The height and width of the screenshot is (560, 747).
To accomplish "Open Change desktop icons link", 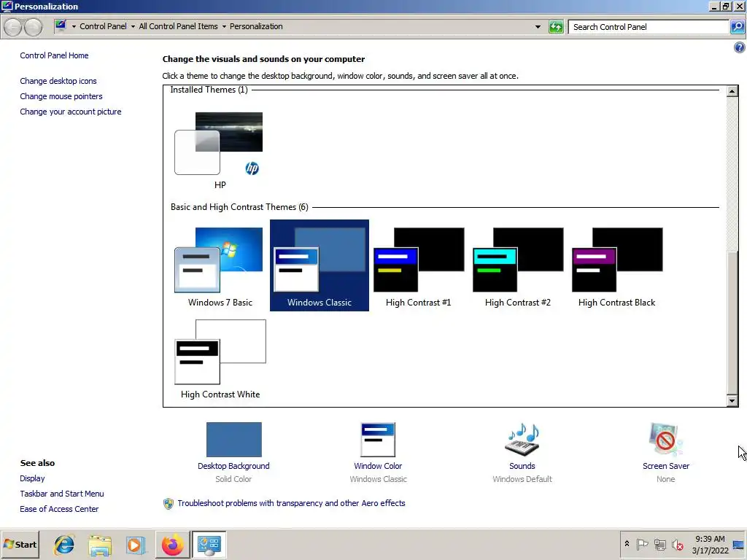I will [x=58, y=81].
